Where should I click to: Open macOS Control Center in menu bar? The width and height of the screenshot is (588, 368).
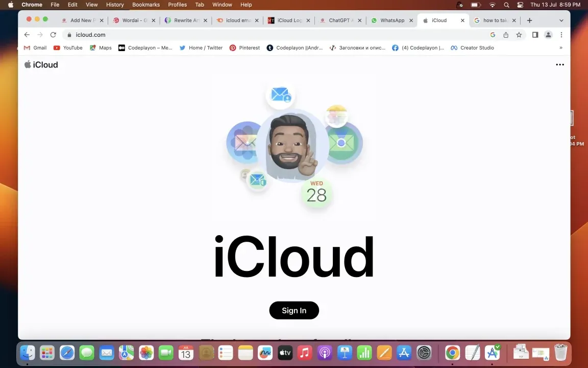[520, 5]
